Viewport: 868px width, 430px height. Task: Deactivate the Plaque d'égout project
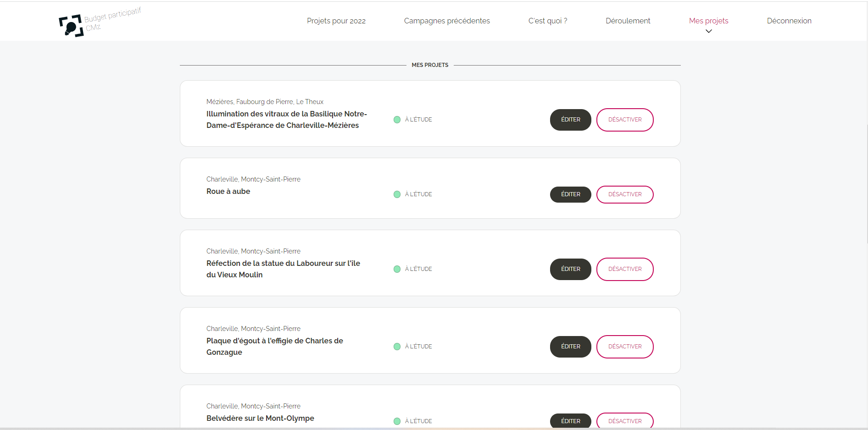tap(625, 347)
